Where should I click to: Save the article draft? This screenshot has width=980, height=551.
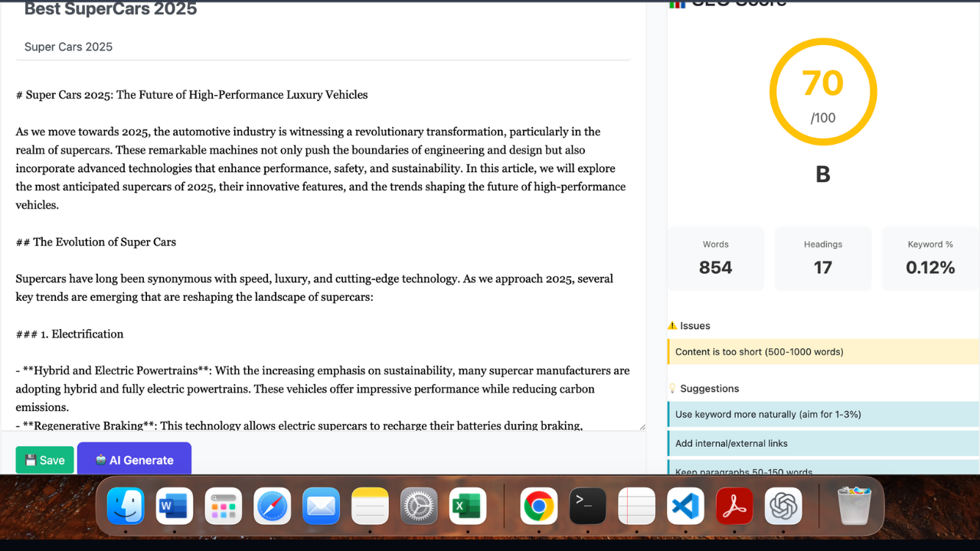(44, 460)
